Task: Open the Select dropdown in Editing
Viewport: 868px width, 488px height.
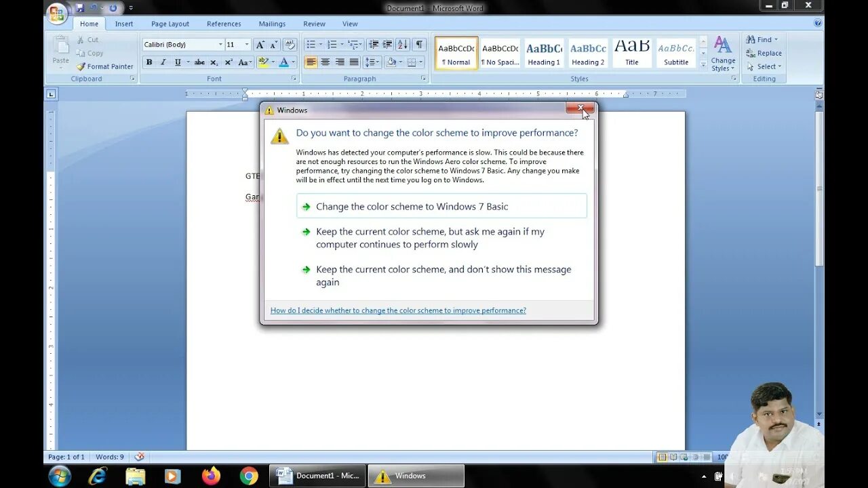Action: 764,66
